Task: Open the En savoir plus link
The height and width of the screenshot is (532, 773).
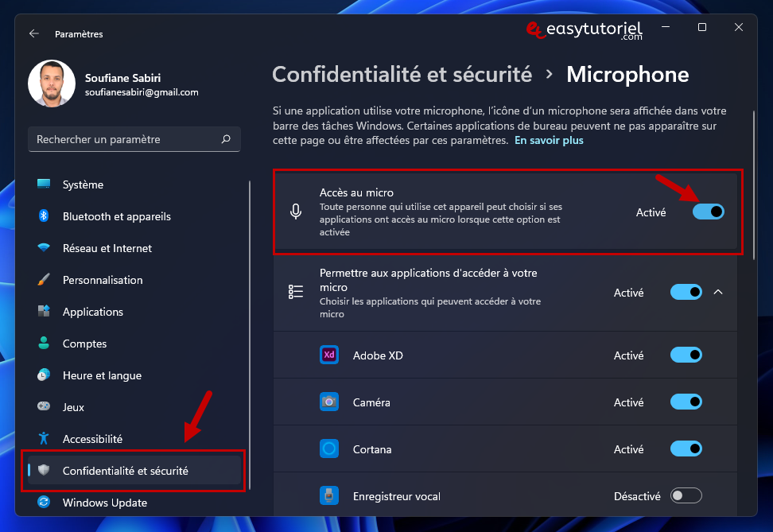Action: (x=549, y=140)
